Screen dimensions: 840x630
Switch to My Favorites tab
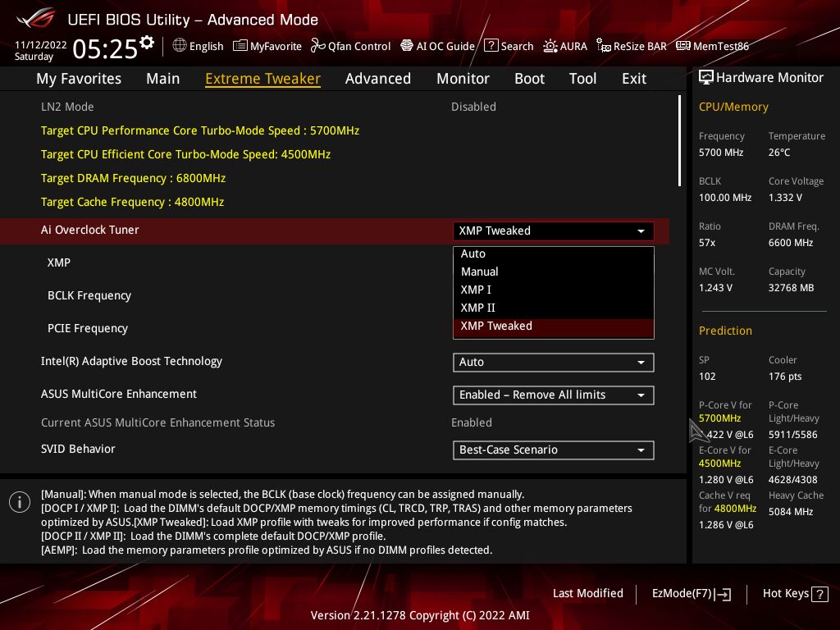point(79,79)
